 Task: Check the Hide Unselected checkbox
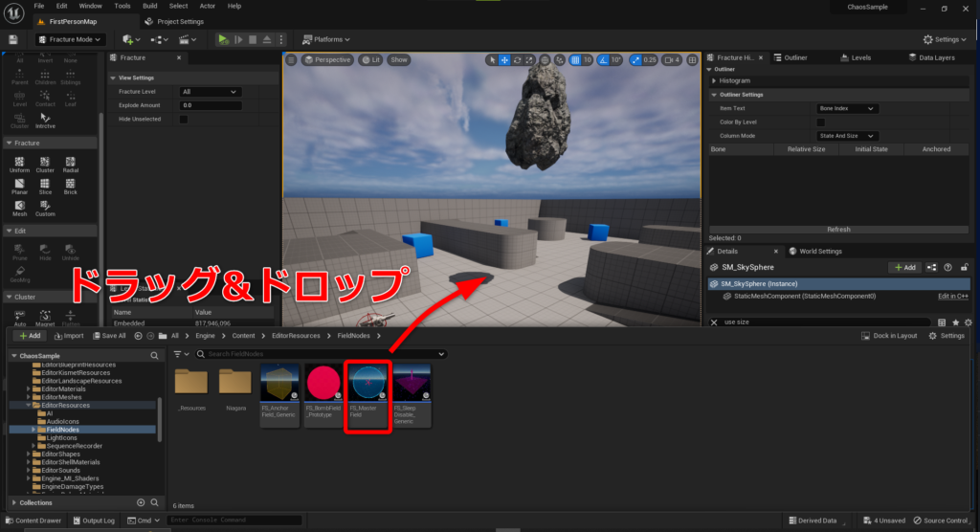(x=184, y=119)
